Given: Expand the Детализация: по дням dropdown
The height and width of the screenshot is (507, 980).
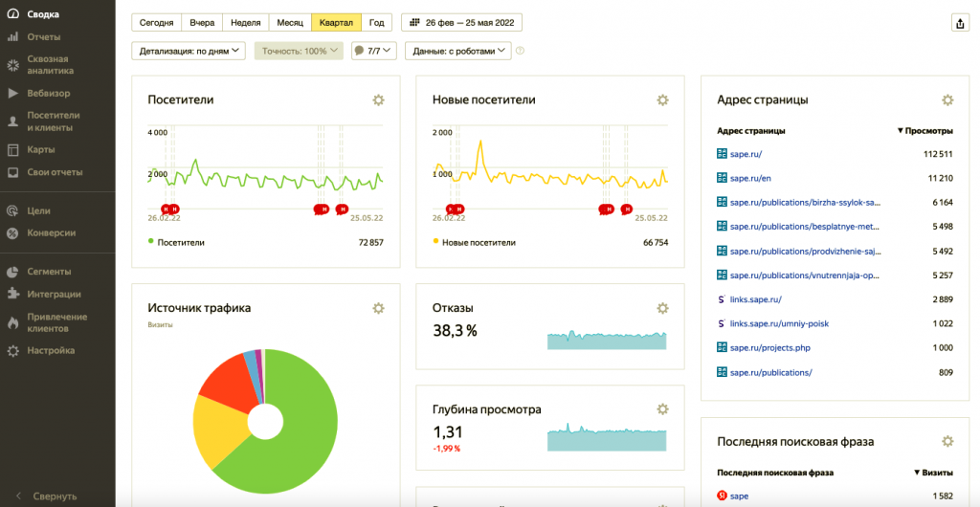Looking at the screenshot, I should [189, 52].
